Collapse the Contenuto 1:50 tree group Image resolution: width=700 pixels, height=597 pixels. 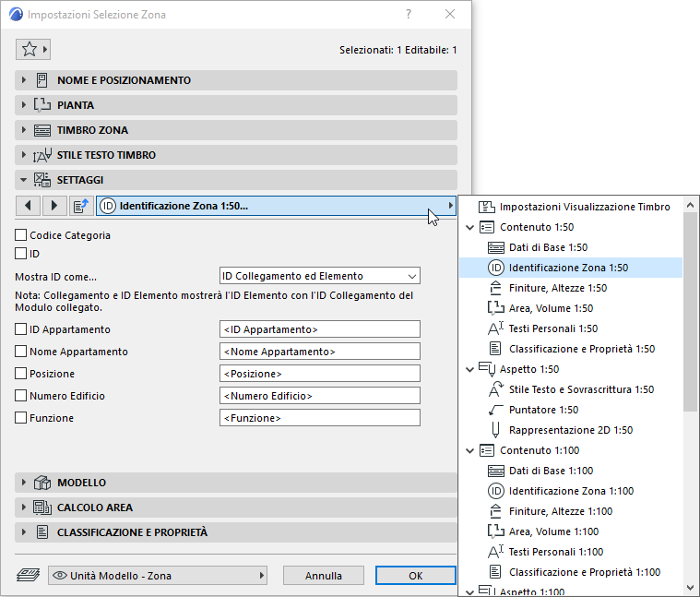point(469,227)
